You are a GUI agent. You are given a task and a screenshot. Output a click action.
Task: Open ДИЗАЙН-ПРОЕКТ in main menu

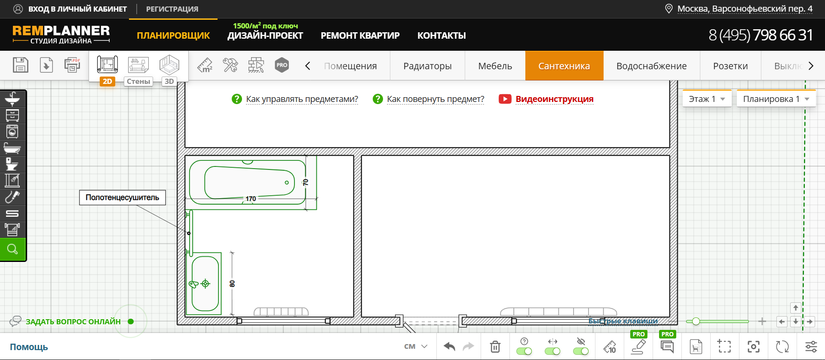pyautogui.click(x=265, y=36)
